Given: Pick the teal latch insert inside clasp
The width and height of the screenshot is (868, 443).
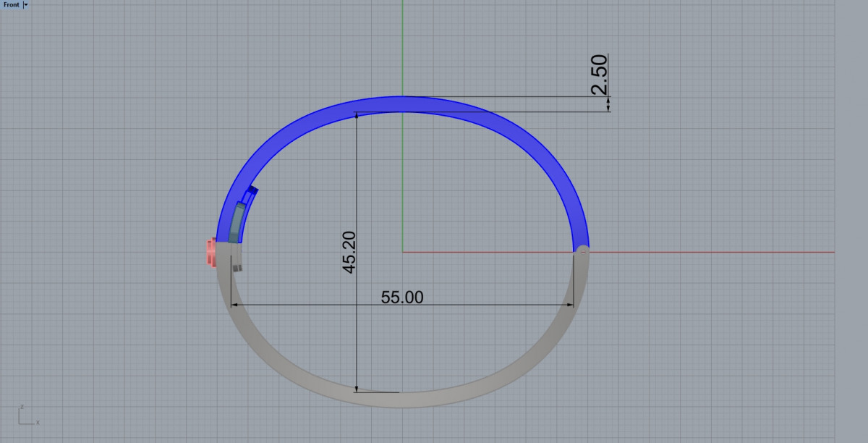Looking at the screenshot, I should point(236,224).
